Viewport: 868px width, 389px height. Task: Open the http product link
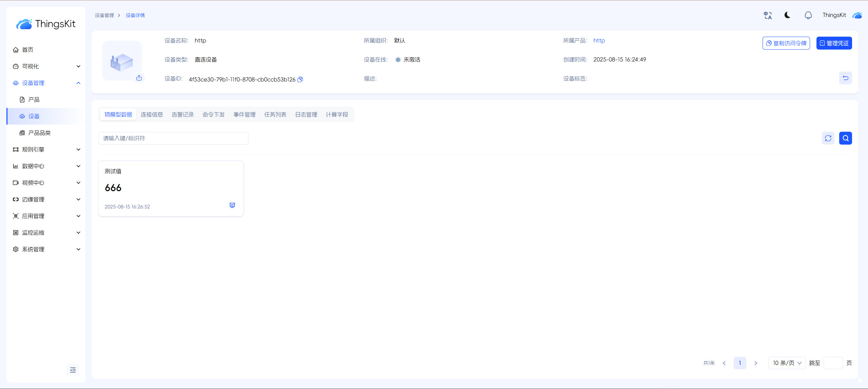pos(599,41)
